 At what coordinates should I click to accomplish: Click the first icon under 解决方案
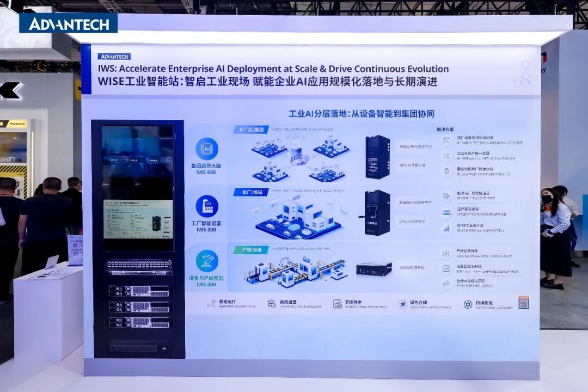pyautogui.click(x=446, y=140)
